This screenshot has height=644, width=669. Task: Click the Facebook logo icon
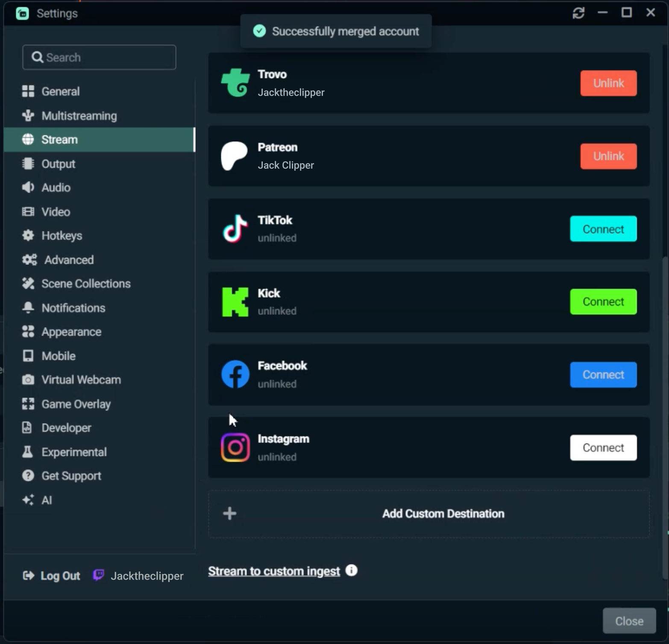(x=235, y=375)
